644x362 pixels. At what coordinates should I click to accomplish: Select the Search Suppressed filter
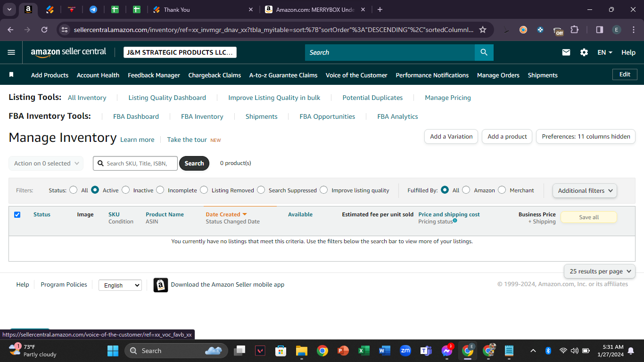pyautogui.click(x=261, y=190)
